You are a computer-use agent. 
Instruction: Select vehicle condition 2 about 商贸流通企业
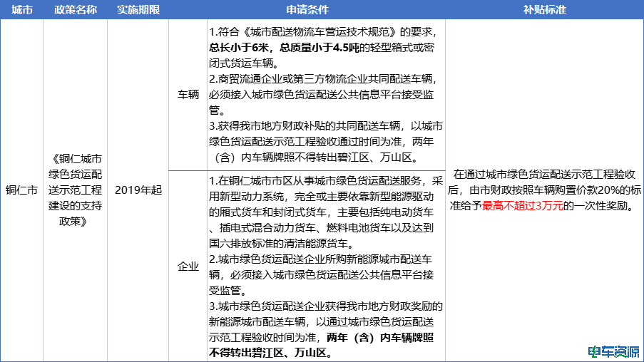[x=326, y=94]
